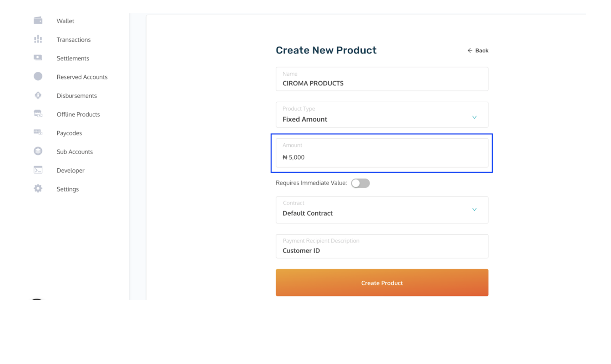Click the Sub Accounts icon
Image resolution: width=611 pixels, height=364 pixels.
[x=38, y=151]
